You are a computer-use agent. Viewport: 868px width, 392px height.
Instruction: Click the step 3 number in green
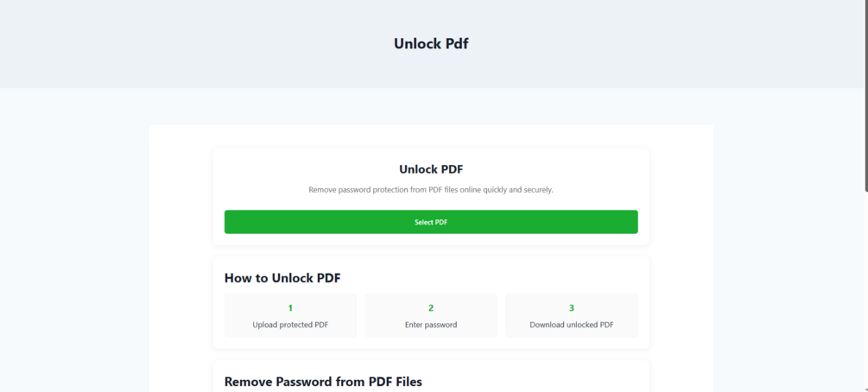(x=571, y=308)
